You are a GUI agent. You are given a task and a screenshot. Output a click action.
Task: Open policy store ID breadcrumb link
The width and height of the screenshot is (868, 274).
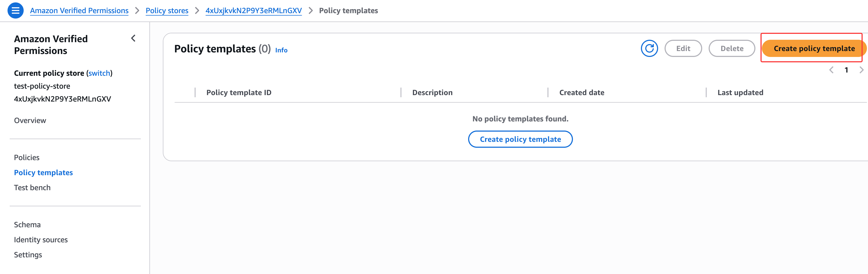point(253,11)
